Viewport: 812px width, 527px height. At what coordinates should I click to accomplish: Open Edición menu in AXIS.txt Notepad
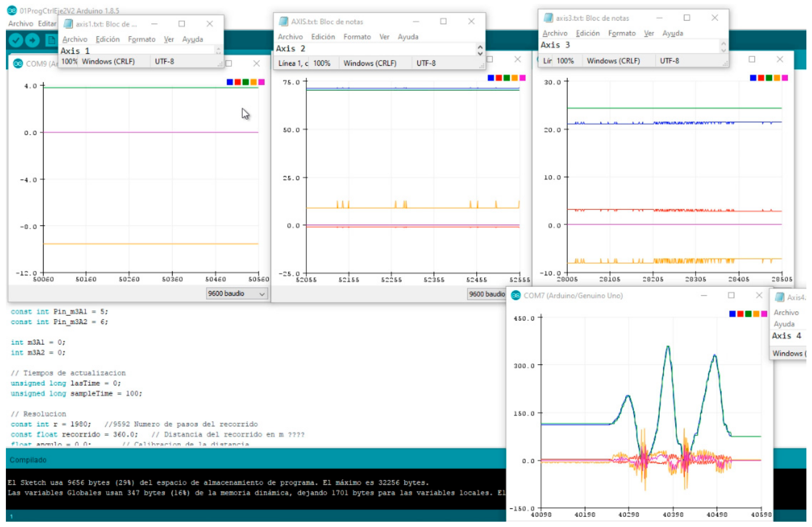point(323,36)
